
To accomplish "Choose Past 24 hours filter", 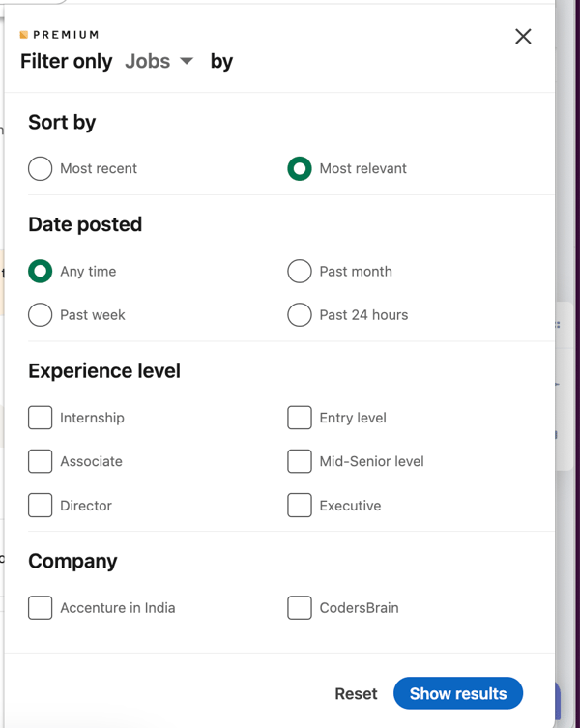I will tap(300, 315).
